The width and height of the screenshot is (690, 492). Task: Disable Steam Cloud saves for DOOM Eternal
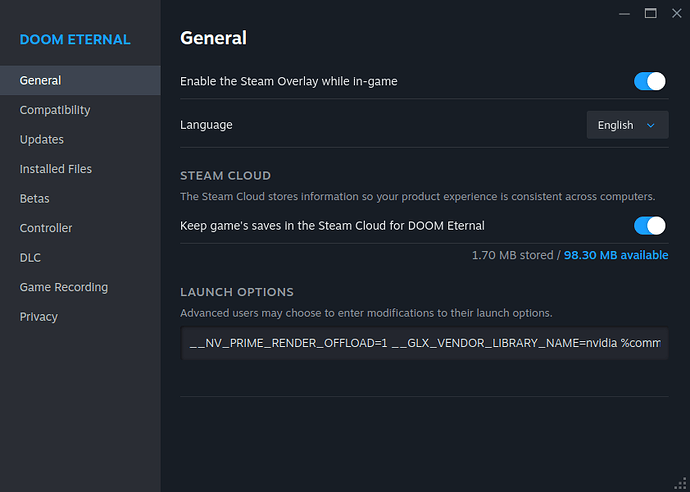(649, 225)
